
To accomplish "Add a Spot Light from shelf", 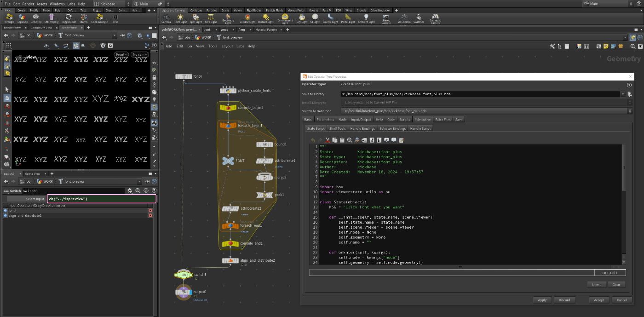I will click(x=195, y=18).
